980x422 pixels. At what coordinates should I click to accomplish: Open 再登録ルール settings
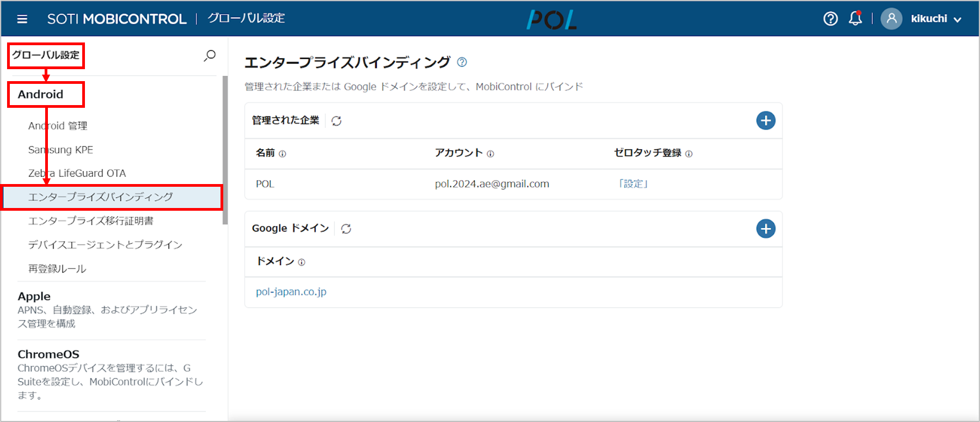click(x=57, y=268)
